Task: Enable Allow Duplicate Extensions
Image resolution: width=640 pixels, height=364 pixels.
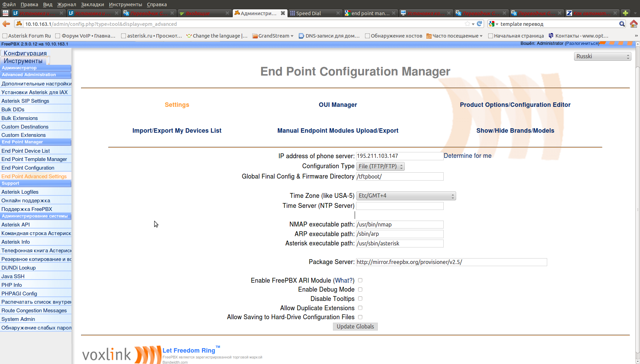Action: (x=360, y=308)
